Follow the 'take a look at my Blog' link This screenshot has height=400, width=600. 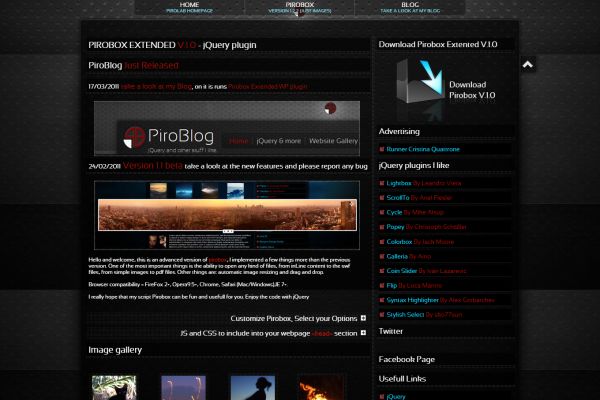[x=156, y=87]
